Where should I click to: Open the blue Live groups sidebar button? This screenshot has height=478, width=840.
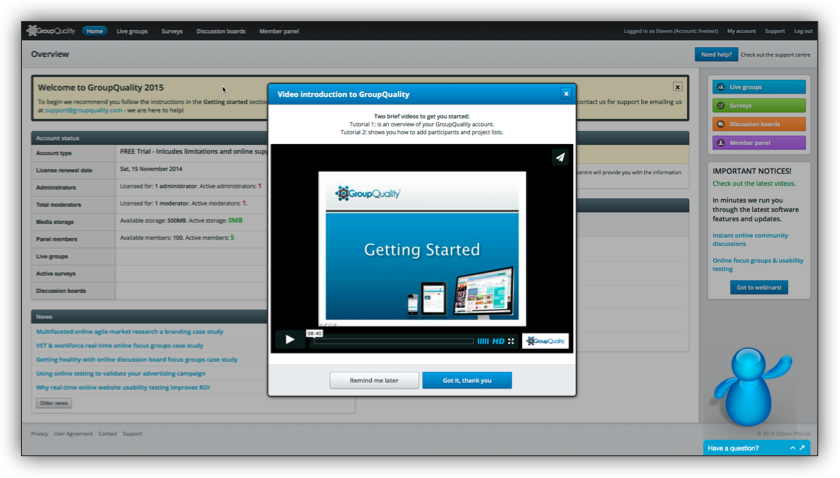(759, 87)
